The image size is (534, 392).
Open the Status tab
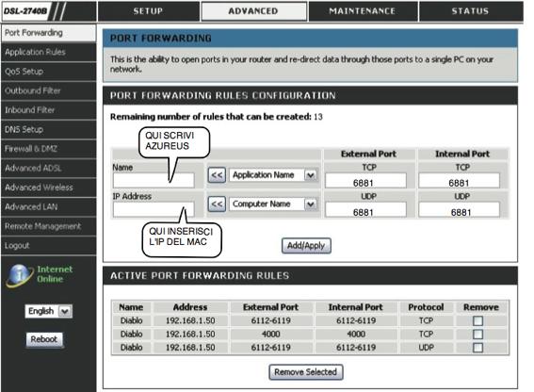[470, 11]
